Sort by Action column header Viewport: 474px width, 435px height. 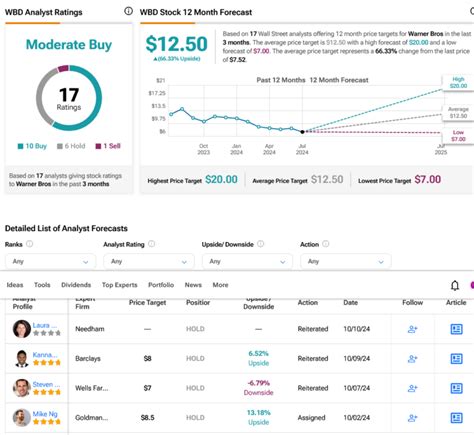point(308,303)
